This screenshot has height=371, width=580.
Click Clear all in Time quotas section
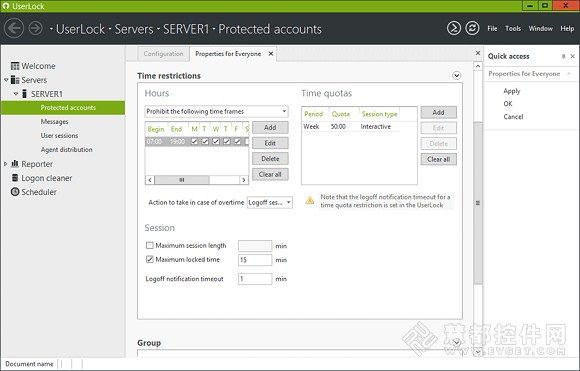point(438,159)
